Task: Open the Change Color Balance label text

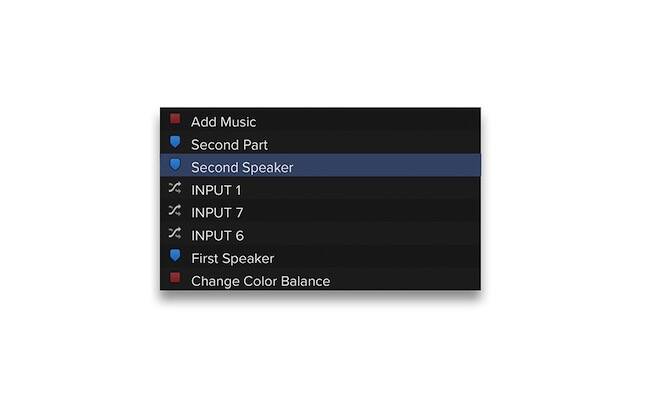Action: coord(261,281)
